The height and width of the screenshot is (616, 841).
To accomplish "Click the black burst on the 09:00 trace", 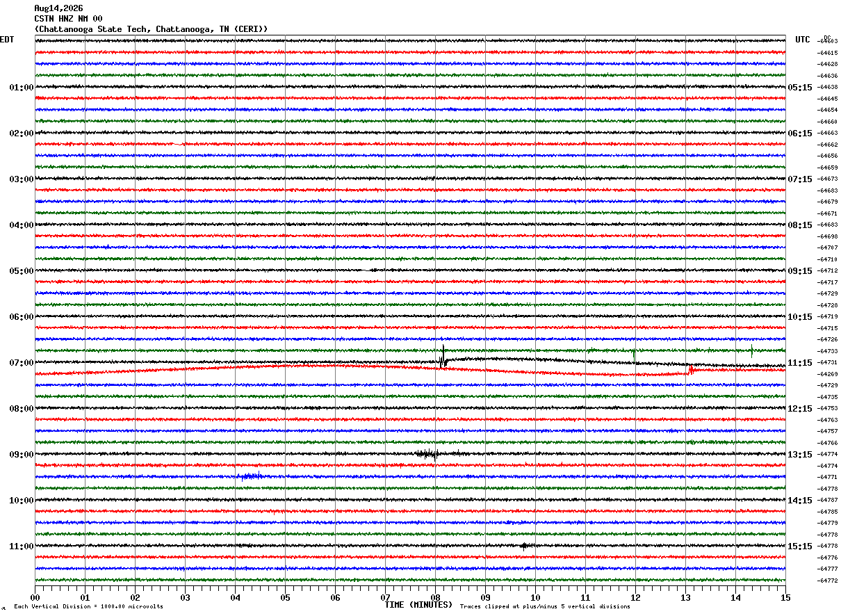I will [x=427, y=454].
